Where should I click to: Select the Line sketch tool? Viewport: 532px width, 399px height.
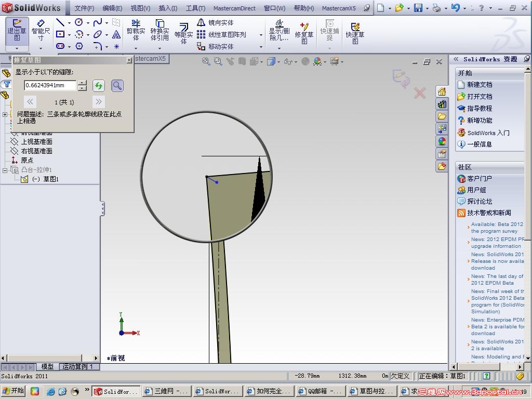[x=60, y=23]
